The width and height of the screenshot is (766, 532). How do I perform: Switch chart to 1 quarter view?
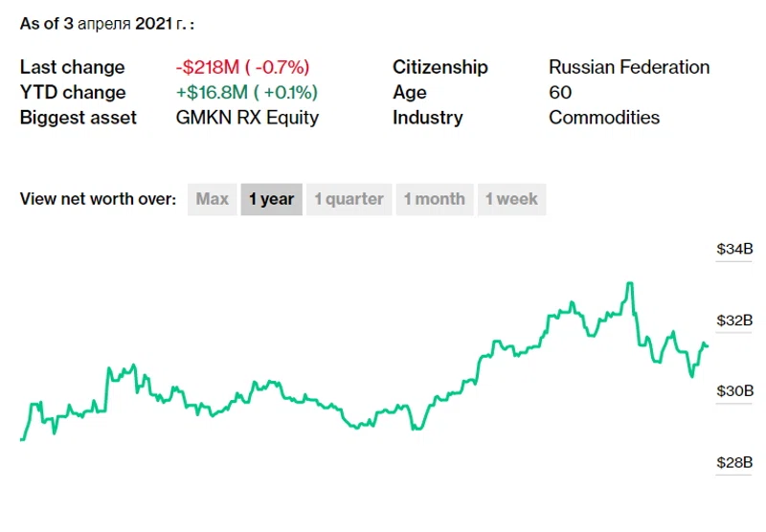click(349, 199)
